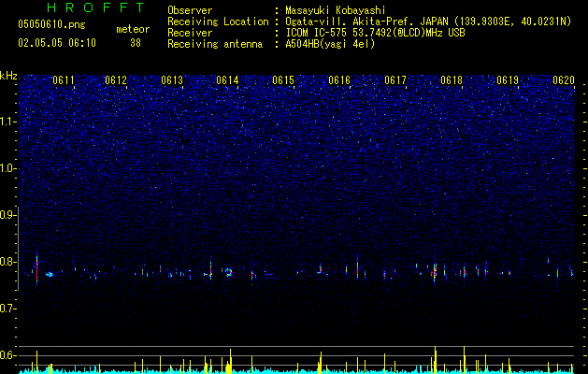Click the kHz axis unit label
This screenshot has width=588, height=374.
click(8, 76)
